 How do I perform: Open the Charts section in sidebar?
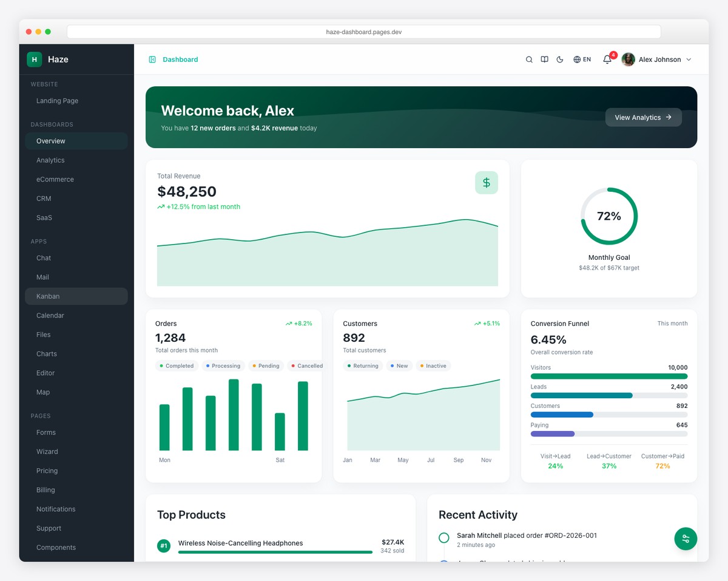(46, 353)
